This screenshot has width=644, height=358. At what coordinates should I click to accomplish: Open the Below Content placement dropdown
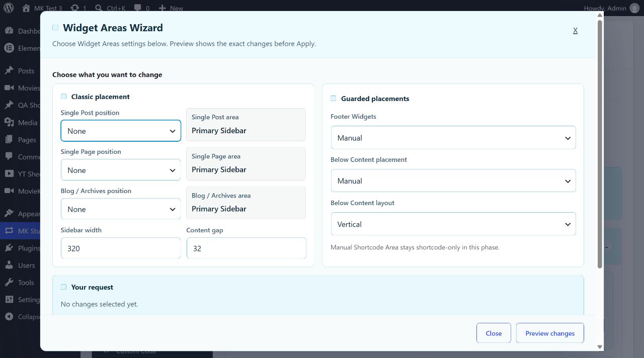click(453, 181)
